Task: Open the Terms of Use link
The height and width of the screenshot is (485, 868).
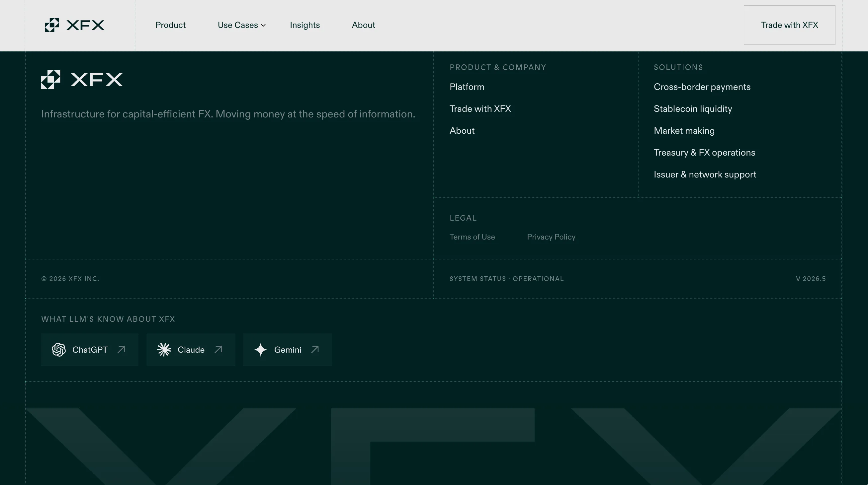Action: pyautogui.click(x=472, y=237)
